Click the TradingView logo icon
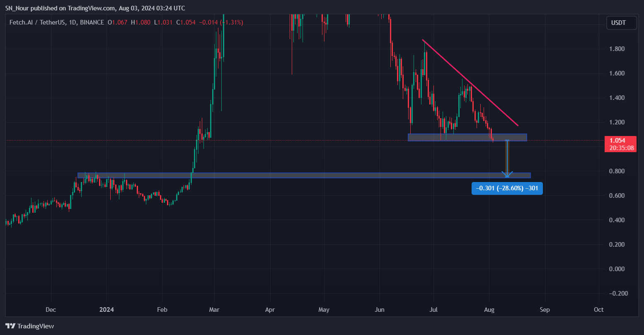 pos(10,326)
